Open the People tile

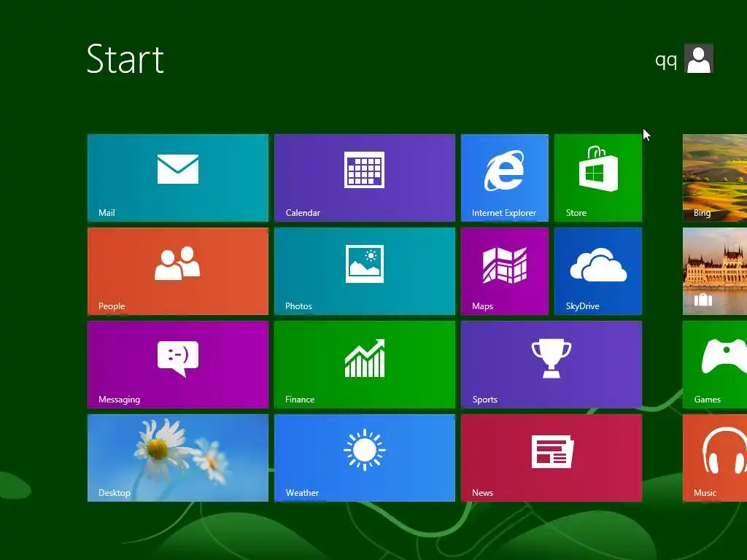tap(178, 271)
